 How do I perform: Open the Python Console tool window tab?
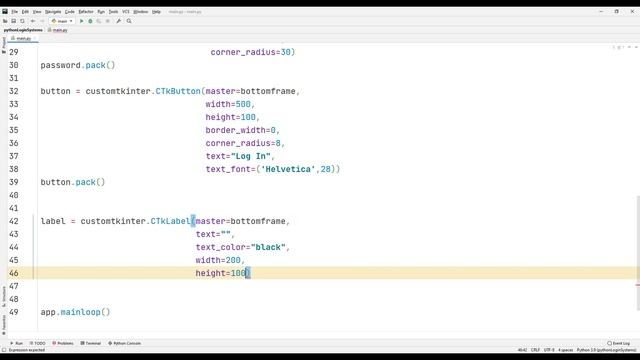[124, 343]
